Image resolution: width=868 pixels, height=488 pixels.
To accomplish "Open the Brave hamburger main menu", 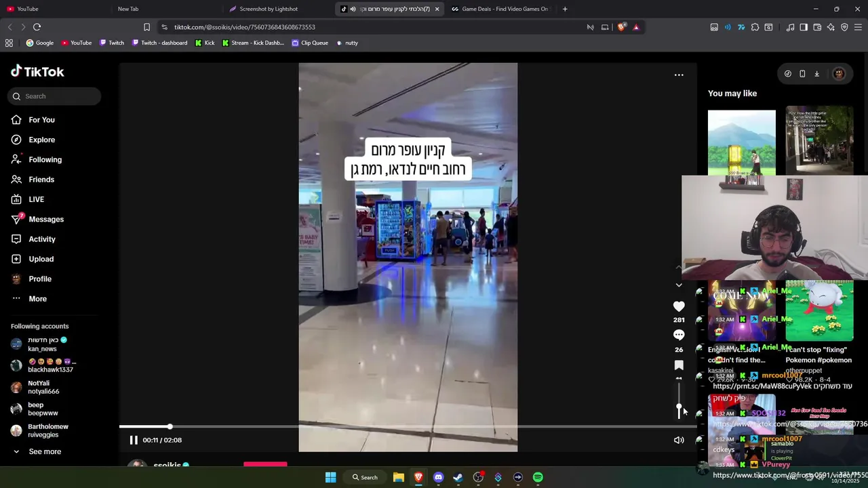I will pos(859,27).
